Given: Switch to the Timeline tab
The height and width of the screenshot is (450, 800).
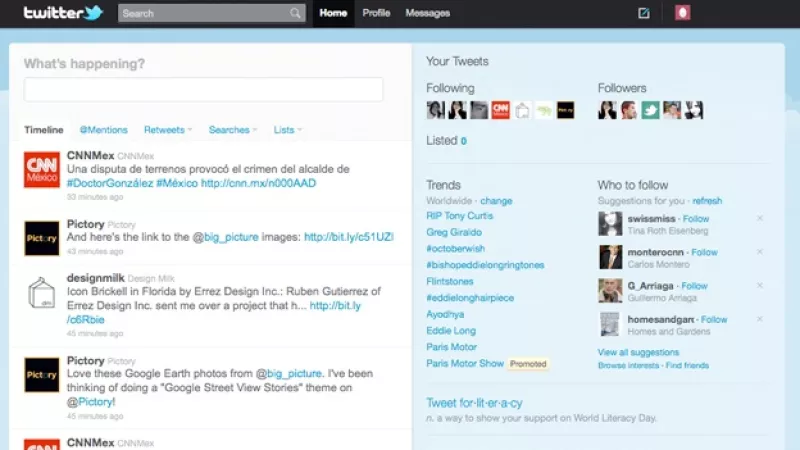Looking at the screenshot, I should coord(44,130).
